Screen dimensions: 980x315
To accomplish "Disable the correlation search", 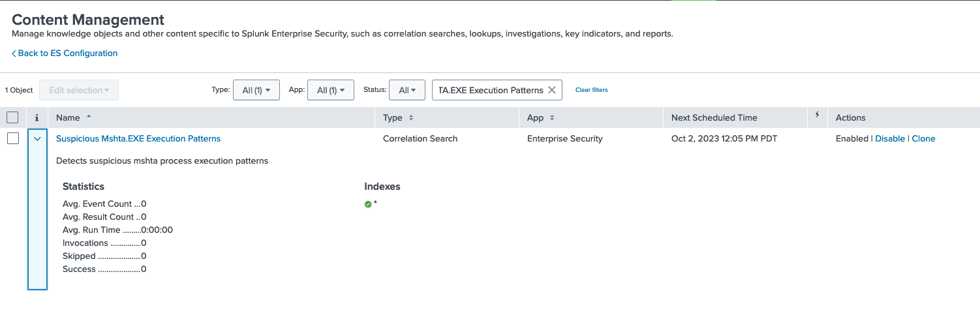I will click(x=889, y=139).
